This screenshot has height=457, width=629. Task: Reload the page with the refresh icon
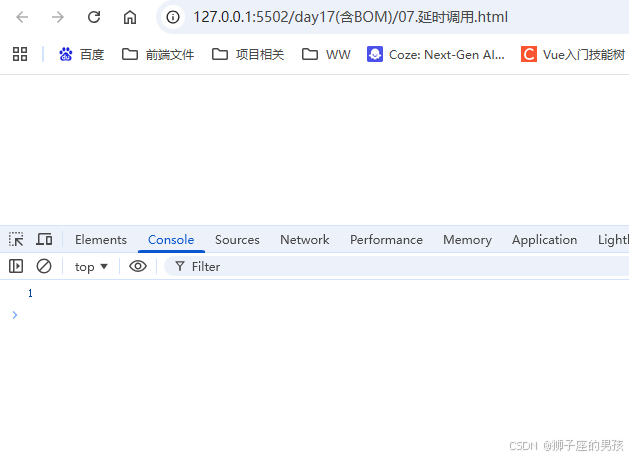tap(94, 17)
